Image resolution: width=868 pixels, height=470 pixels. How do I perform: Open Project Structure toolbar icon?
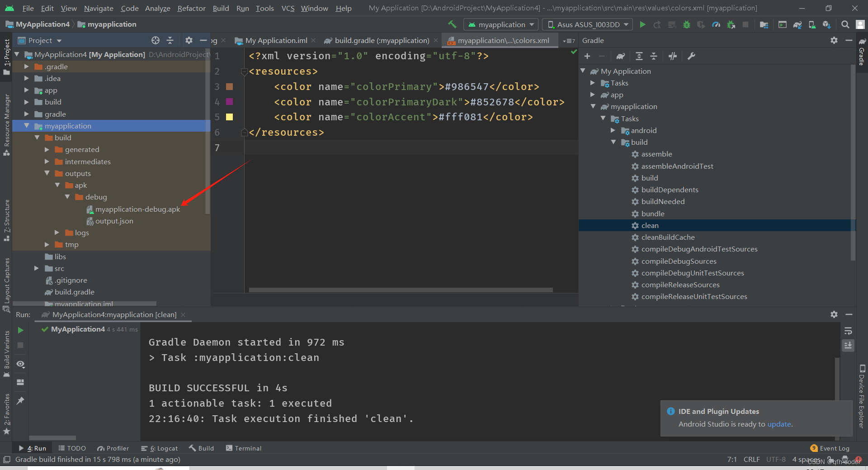tap(764, 24)
